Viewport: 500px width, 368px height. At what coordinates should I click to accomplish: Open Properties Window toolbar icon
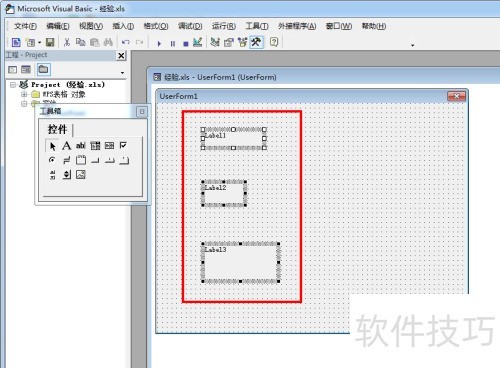[229, 42]
